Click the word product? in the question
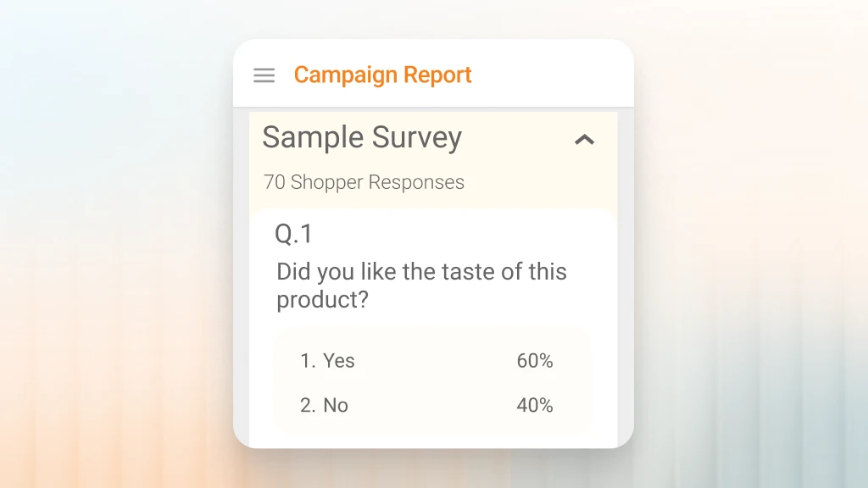The image size is (868, 488). coord(322,301)
